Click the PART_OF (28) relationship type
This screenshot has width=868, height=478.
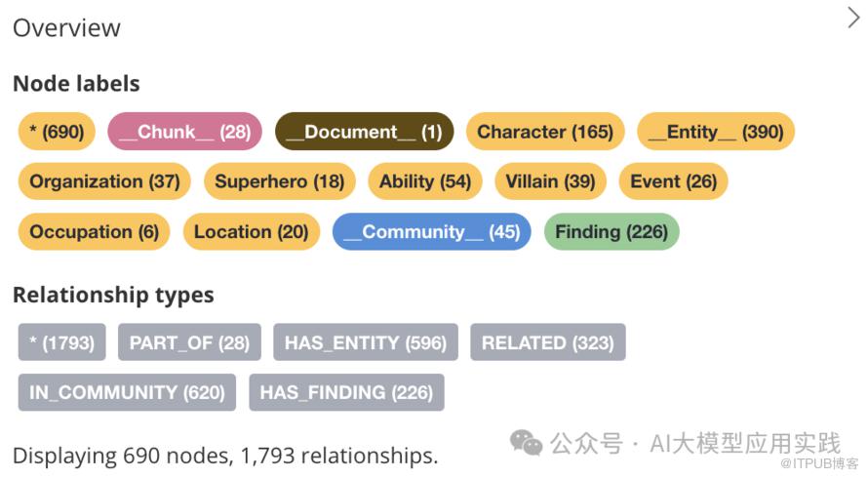(x=189, y=342)
